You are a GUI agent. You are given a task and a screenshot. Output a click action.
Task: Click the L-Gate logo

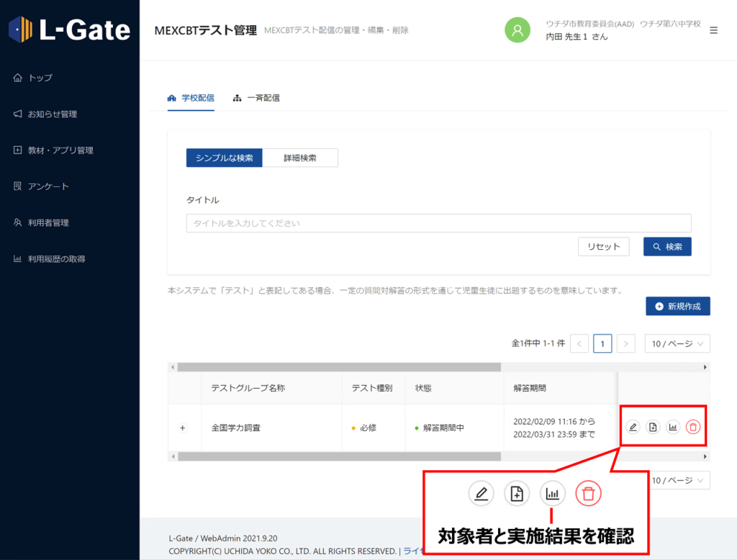(69, 30)
